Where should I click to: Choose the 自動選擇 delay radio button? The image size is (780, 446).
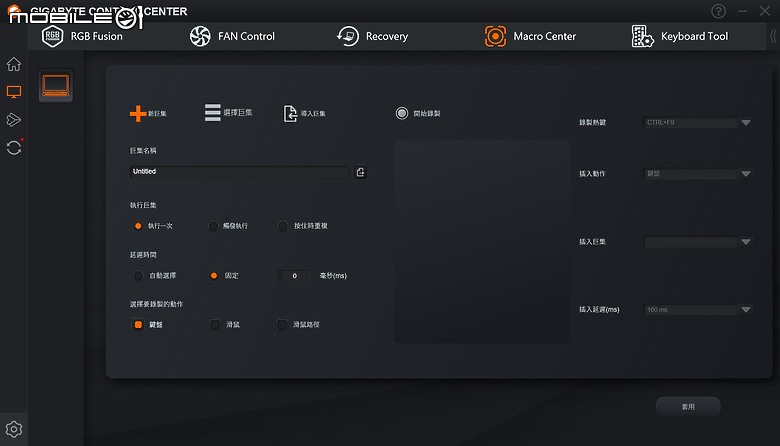pos(138,275)
